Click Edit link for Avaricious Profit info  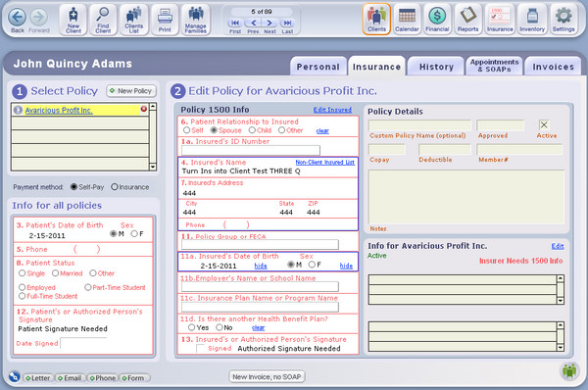tap(558, 246)
